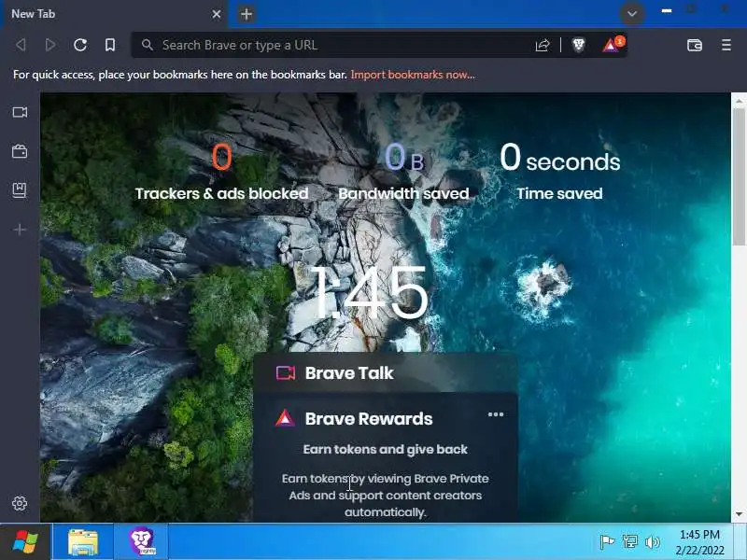
Task: Open the Brave Wallet icon in the toolbar
Action: (695, 45)
